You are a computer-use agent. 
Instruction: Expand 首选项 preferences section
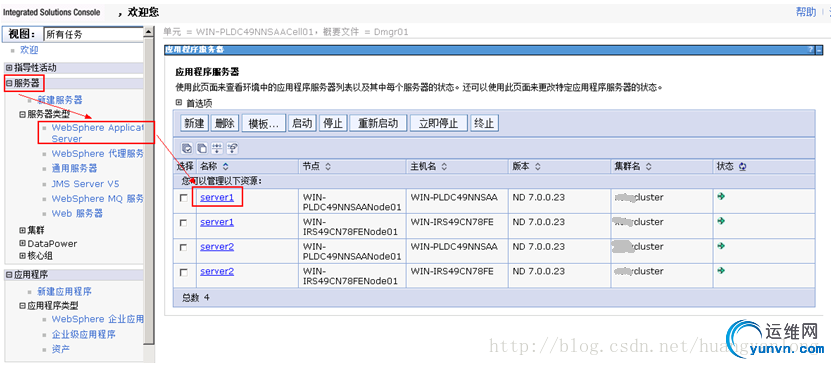179,103
